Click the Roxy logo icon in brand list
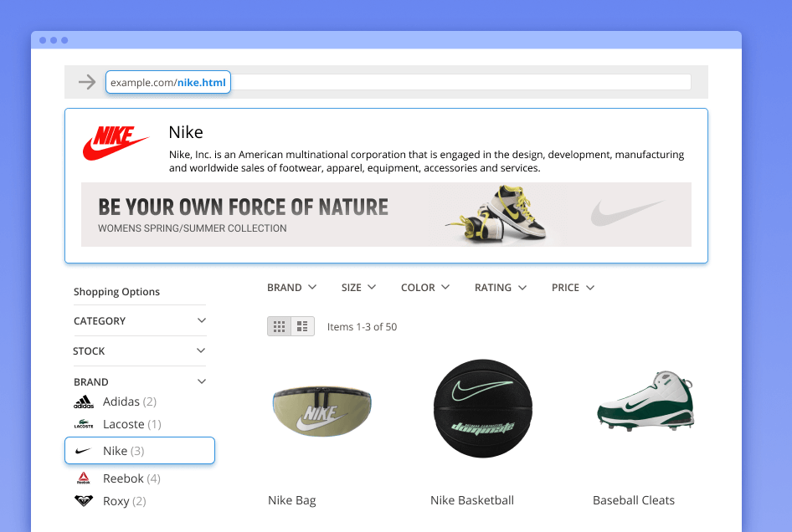The height and width of the screenshot is (532, 792). coord(83,501)
